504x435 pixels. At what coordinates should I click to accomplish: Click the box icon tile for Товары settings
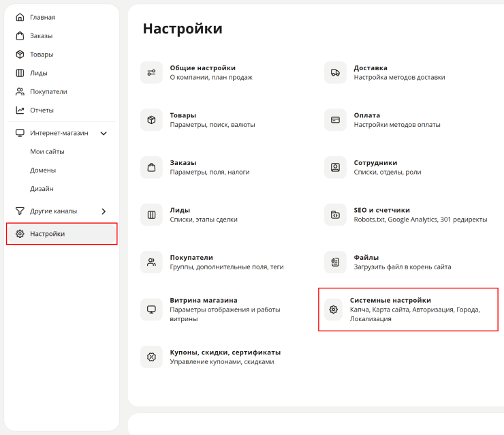151,120
